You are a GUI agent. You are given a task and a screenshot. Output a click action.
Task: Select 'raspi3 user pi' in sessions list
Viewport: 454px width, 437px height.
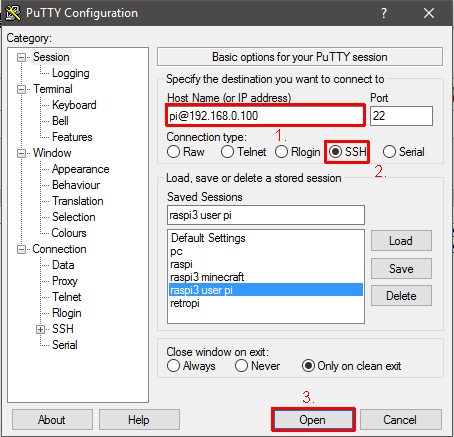(265, 290)
